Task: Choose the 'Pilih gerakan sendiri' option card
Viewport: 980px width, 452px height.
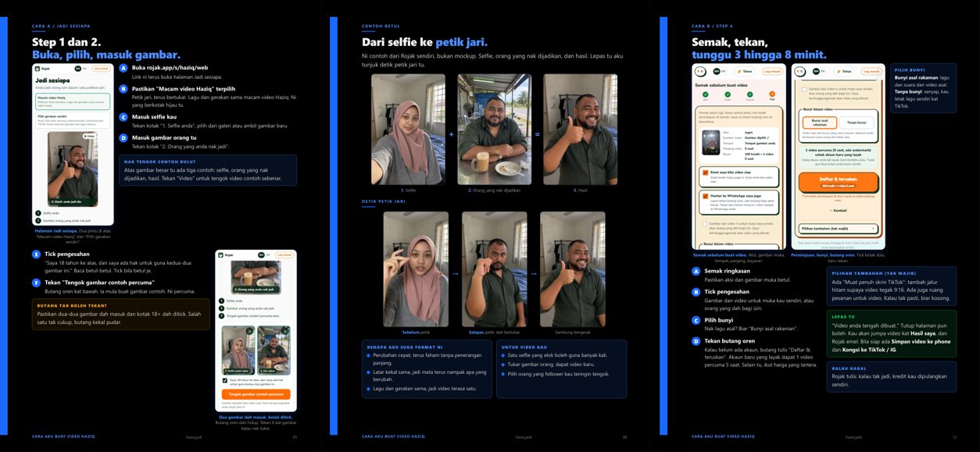Action: point(73,120)
